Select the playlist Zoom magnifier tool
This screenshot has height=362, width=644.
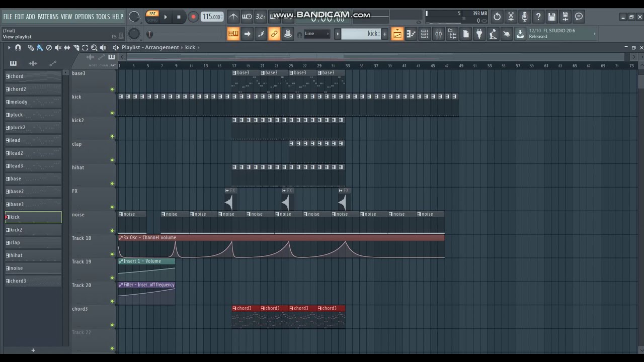(94, 47)
